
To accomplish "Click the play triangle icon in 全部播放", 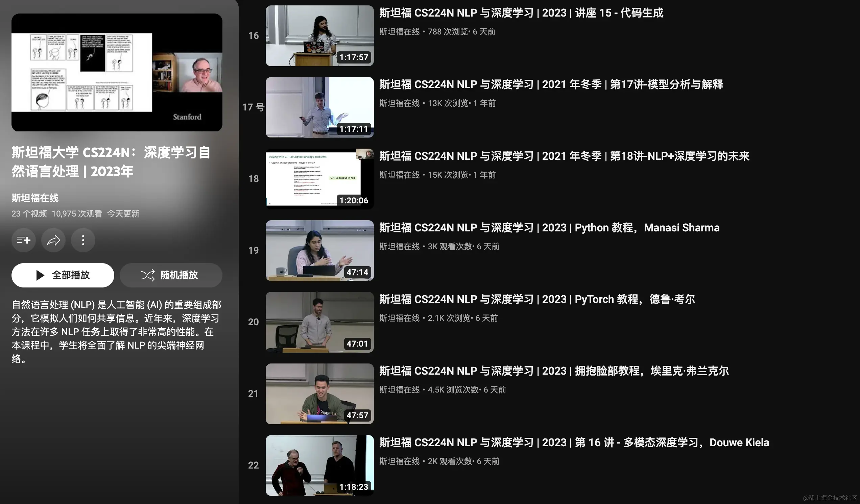I will [x=41, y=275].
